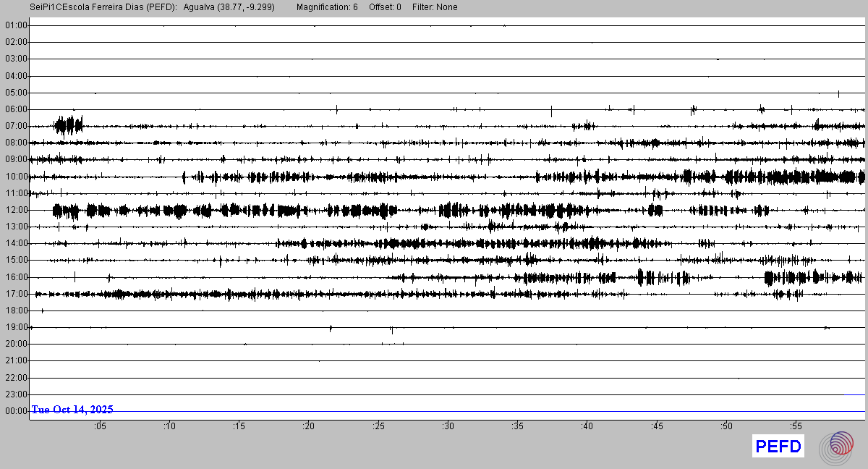Select the 07:00 hour row label
Viewport: 868px width, 469px height.
(x=16, y=126)
